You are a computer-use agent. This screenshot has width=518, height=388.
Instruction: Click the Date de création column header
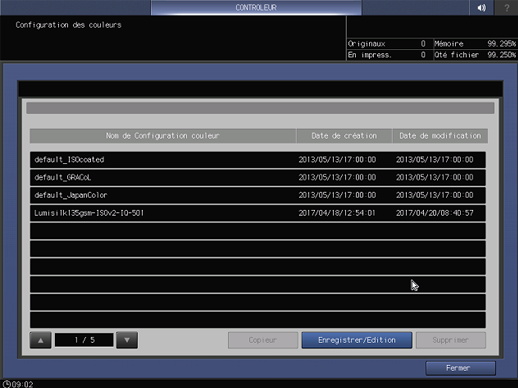point(344,136)
